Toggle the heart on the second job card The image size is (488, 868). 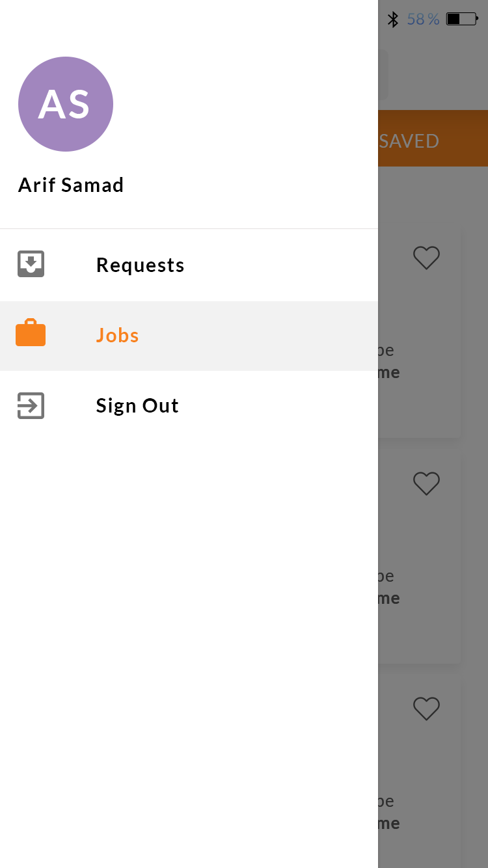pyautogui.click(x=426, y=483)
